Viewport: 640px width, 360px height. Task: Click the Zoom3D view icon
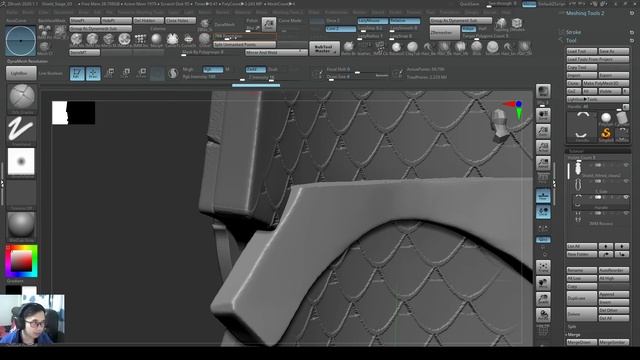543,299
